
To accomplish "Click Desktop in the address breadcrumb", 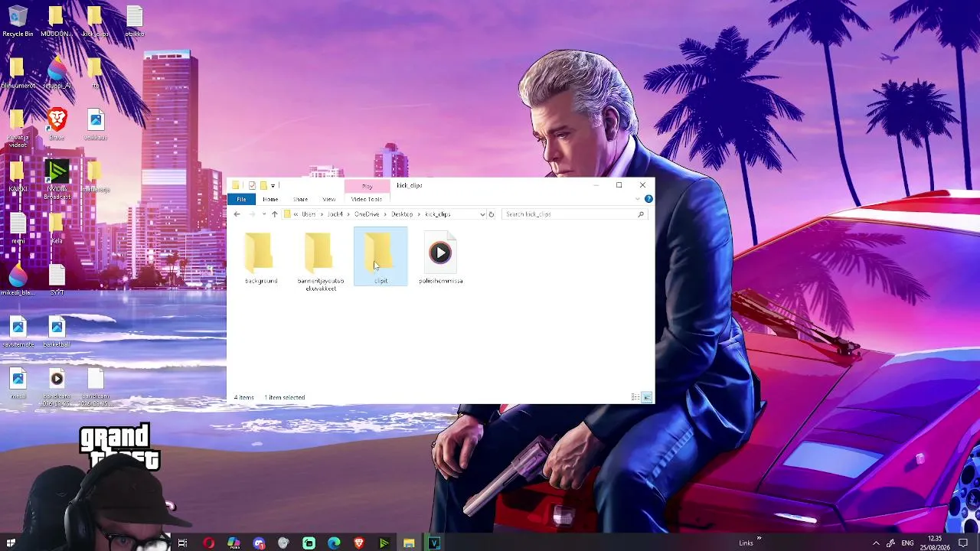I will 402,214.
